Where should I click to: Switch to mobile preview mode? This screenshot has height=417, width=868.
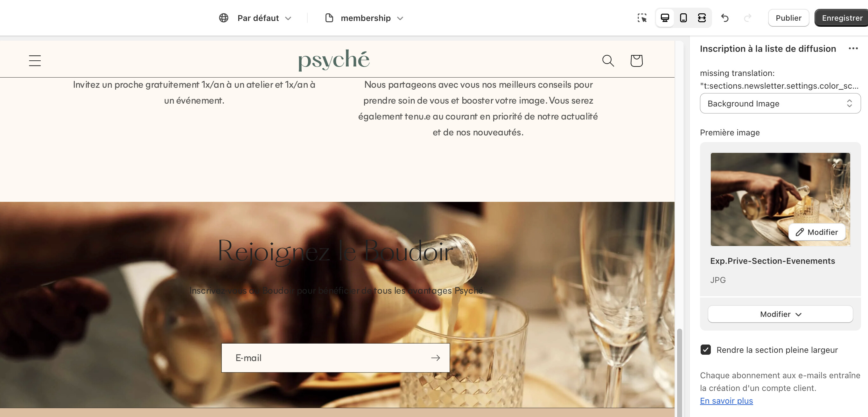pyautogui.click(x=683, y=18)
